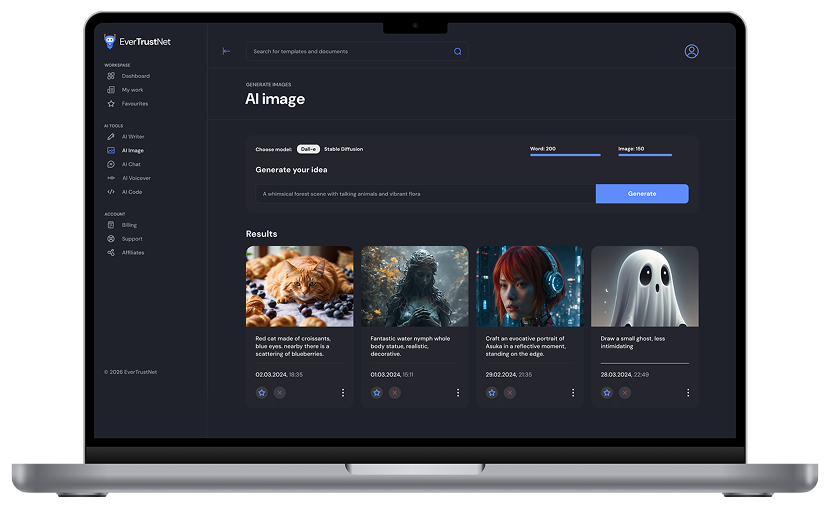Favourite the croissant cat image
This screenshot has width=831, height=510.
(x=261, y=393)
